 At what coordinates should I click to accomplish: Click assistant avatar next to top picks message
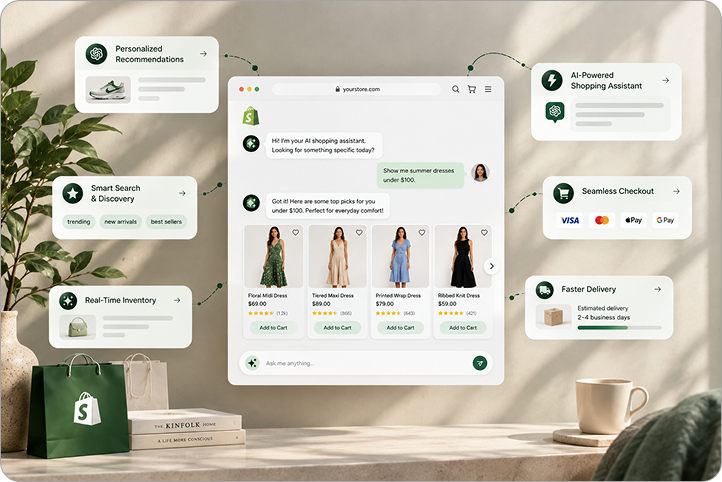click(251, 203)
